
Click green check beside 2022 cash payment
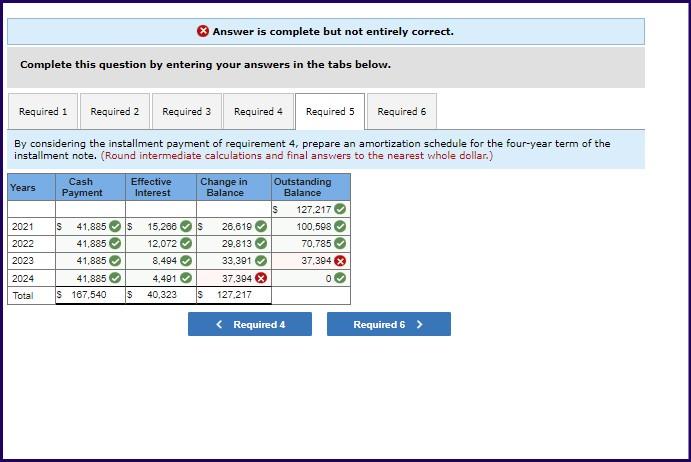coord(115,243)
